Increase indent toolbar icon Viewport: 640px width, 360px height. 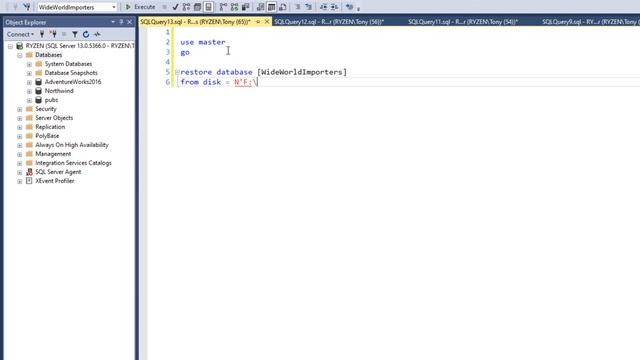334,7
